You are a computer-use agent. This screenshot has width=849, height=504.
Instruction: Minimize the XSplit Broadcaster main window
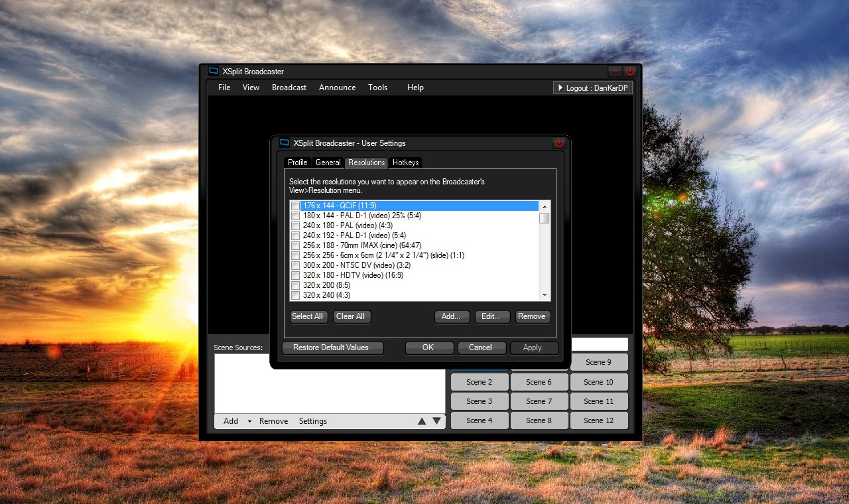tap(616, 71)
